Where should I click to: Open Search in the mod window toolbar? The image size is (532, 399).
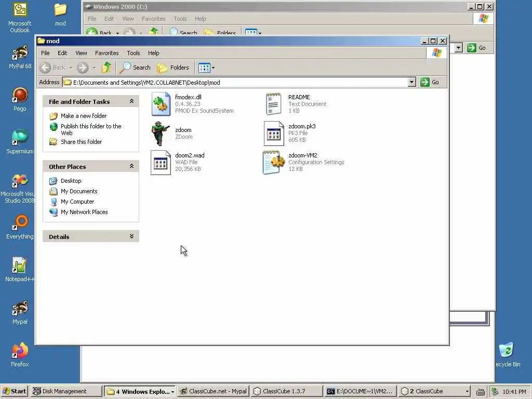coord(136,68)
